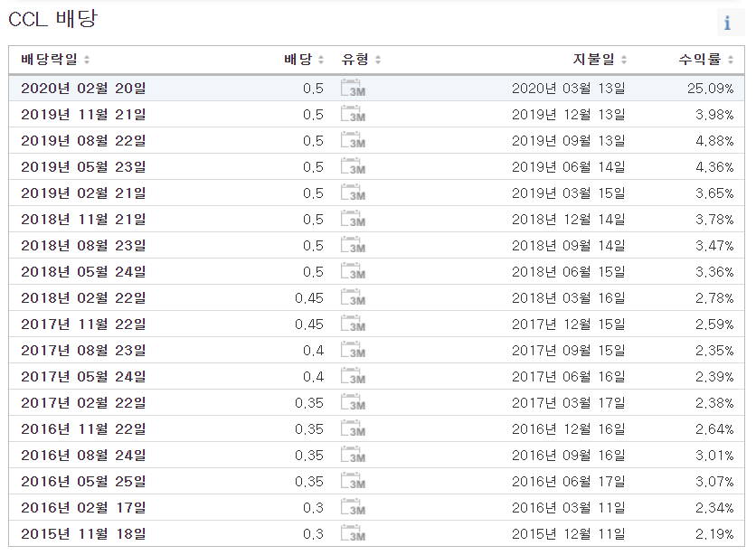Sort by 지불일 column arrows
Image resolution: width=756 pixels, height=555 pixels.
point(624,60)
